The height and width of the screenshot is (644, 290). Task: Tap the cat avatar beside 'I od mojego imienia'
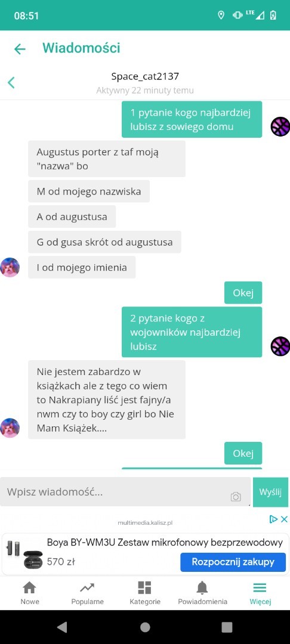click(10, 267)
